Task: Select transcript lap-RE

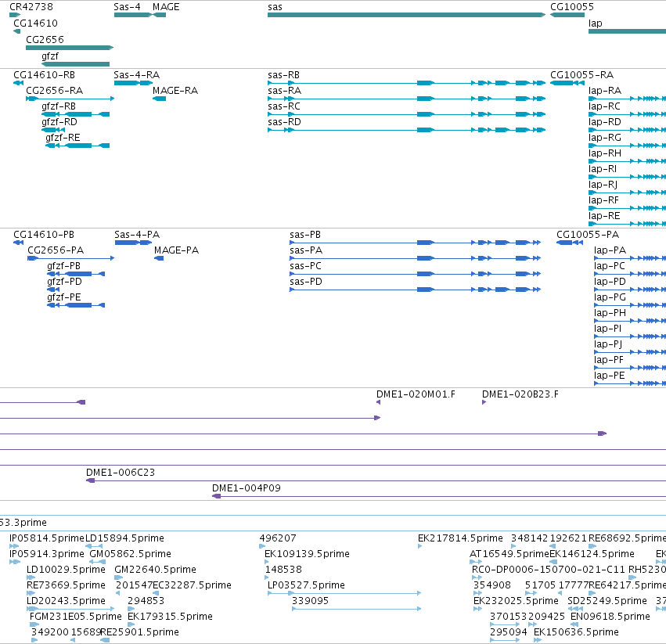Action: pyautogui.click(x=627, y=224)
